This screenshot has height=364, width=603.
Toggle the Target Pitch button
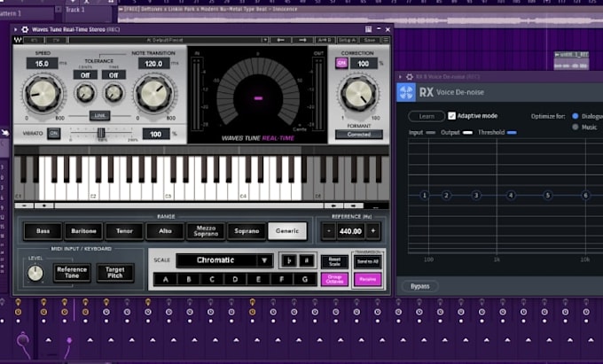[x=115, y=273]
